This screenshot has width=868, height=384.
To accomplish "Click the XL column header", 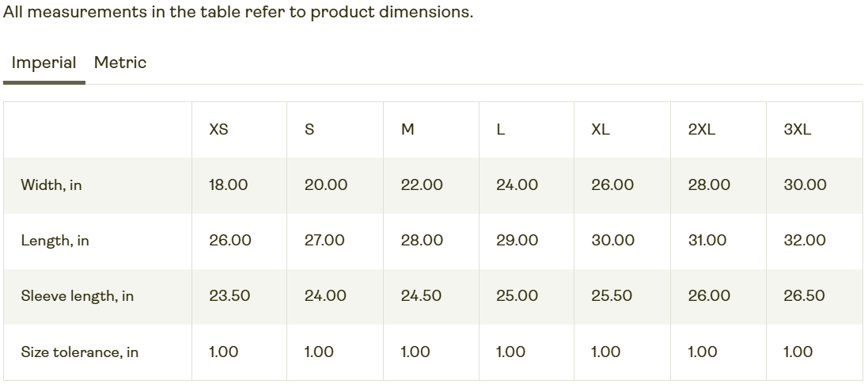I will point(600,130).
